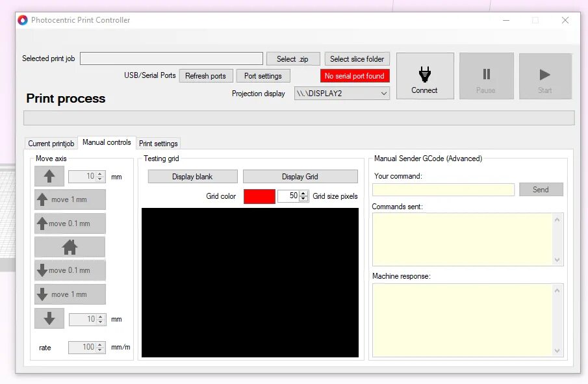The height and width of the screenshot is (384, 588).
Task: Click the Refresh ports button
Action: [206, 76]
